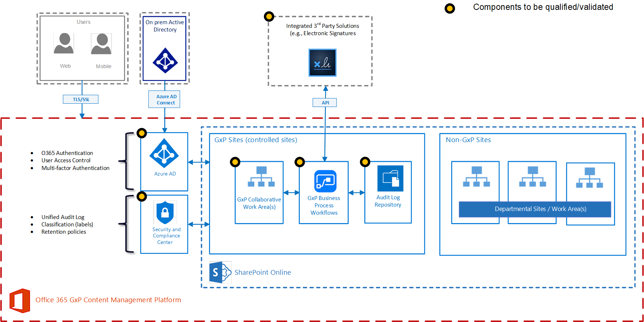Select the Azure AD diamond icon
This screenshot has height=322, width=644.
tap(164, 153)
